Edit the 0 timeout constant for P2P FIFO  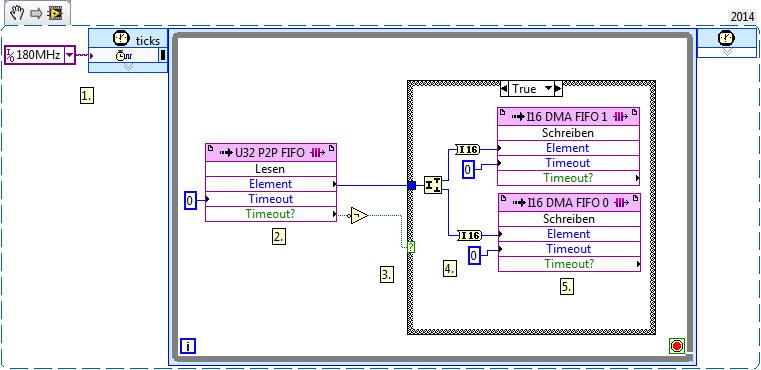coord(190,201)
